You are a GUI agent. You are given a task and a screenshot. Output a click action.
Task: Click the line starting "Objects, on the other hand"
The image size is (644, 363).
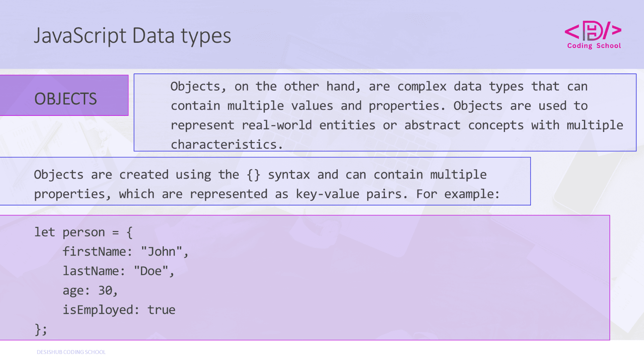pyautogui.click(x=379, y=86)
